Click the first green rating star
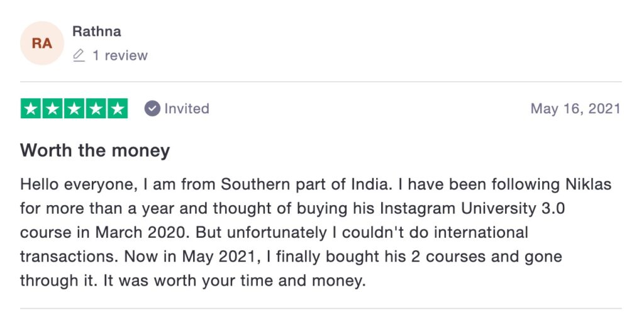The image size is (644, 317). (31, 109)
